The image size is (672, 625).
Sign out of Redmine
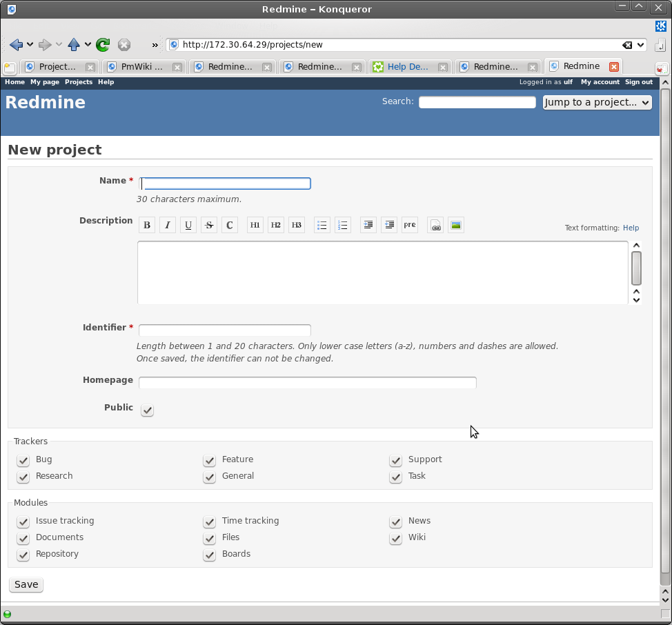pyautogui.click(x=639, y=82)
